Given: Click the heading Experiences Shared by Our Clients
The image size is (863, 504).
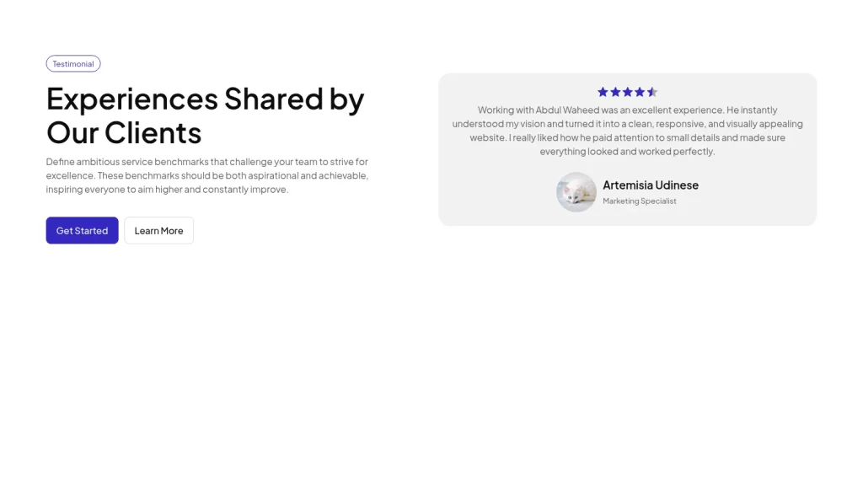Looking at the screenshot, I should pos(205,115).
